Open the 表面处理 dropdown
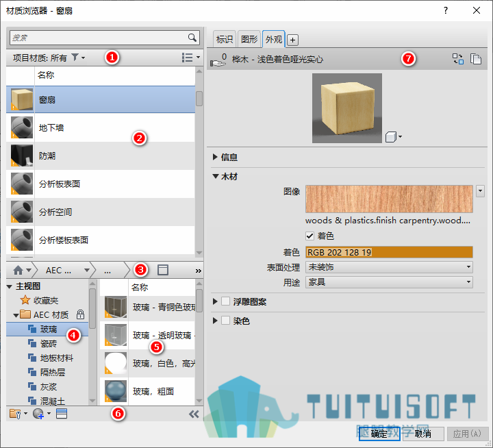 [x=389, y=267]
